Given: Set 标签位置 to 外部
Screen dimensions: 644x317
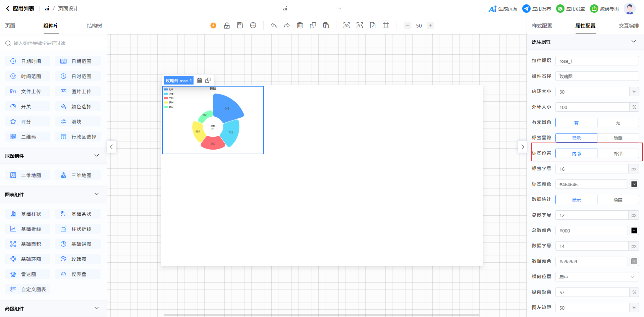Looking at the screenshot, I should [x=618, y=154].
